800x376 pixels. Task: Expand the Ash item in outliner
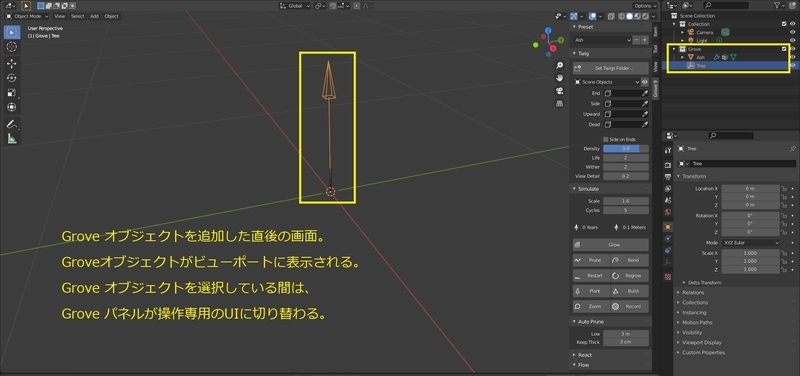pyautogui.click(x=683, y=57)
